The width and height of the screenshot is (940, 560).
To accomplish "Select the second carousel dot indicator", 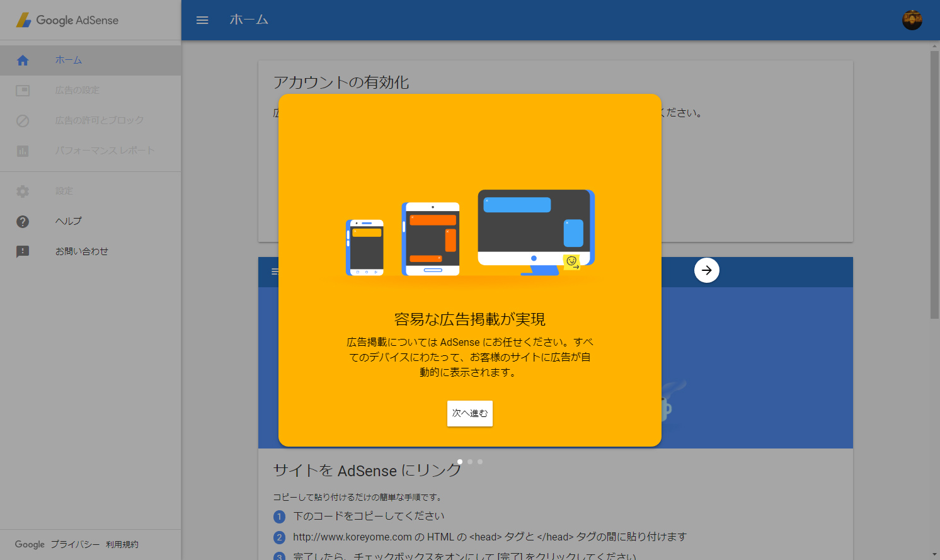I will coord(470,462).
